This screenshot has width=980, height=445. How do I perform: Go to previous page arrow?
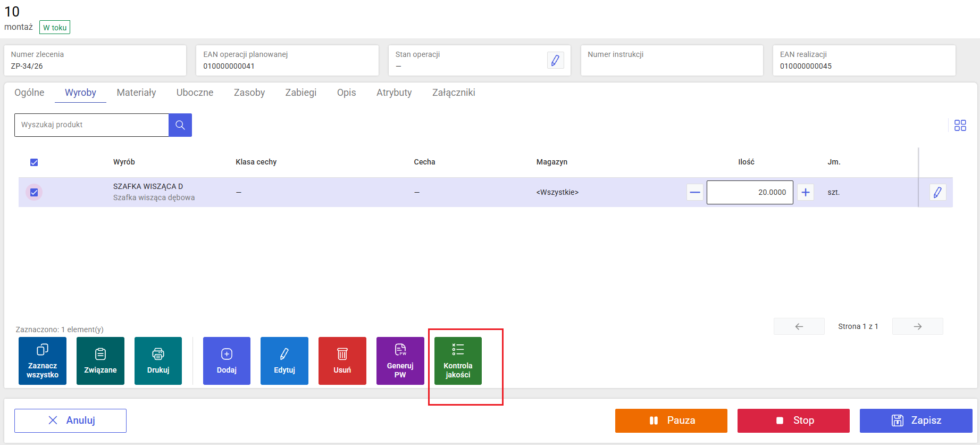[799, 326]
